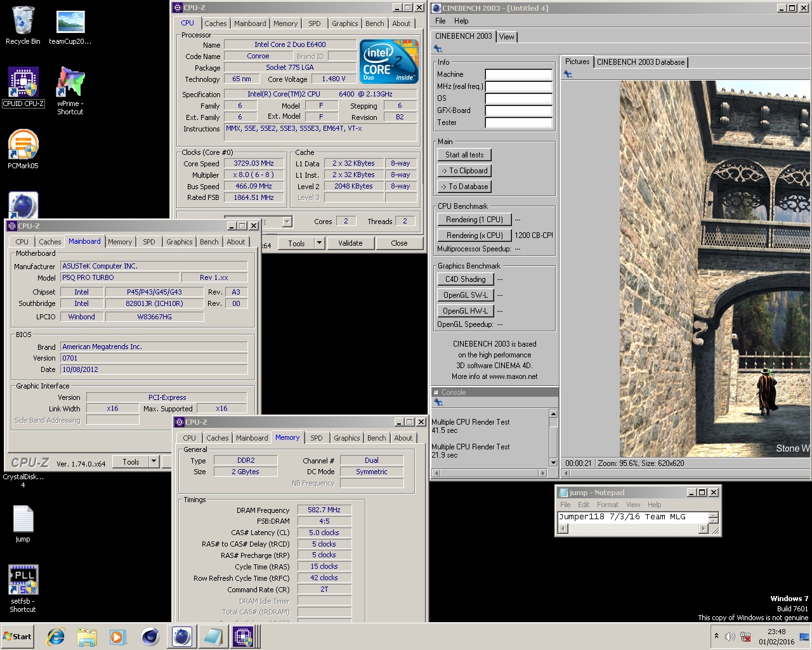Open Internet Explorer from the taskbar

(x=56, y=637)
